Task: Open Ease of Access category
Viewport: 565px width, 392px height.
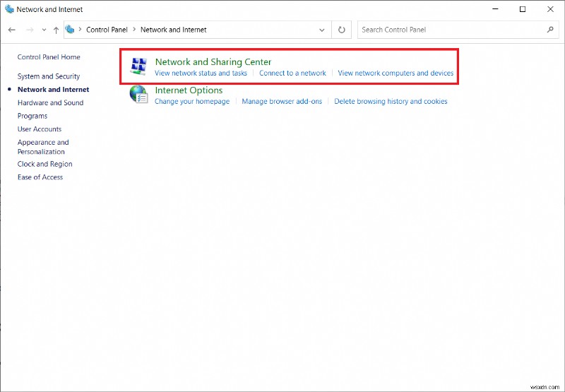Action: 40,177
